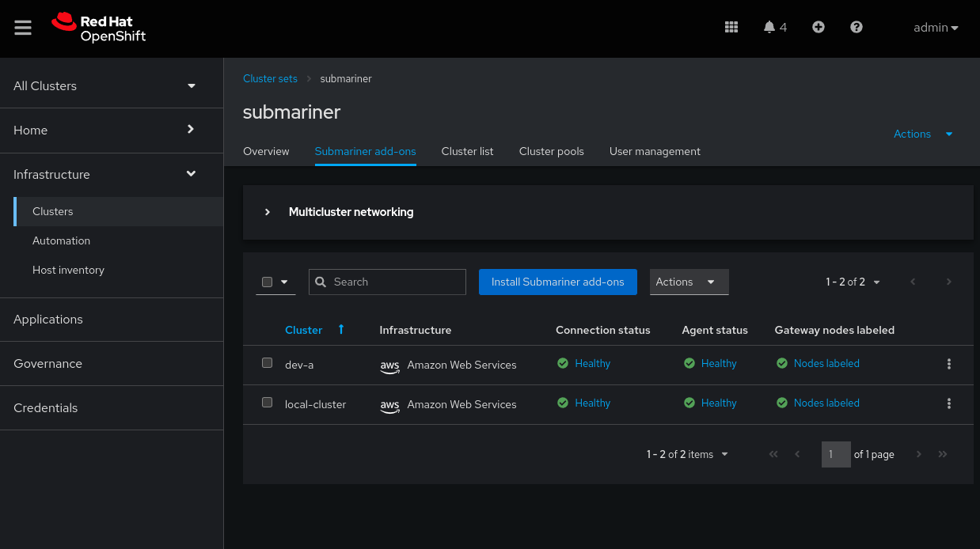The height and width of the screenshot is (549, 980).
Task: Select the dev-a row checkbox
Action: (x=268, y=363)
